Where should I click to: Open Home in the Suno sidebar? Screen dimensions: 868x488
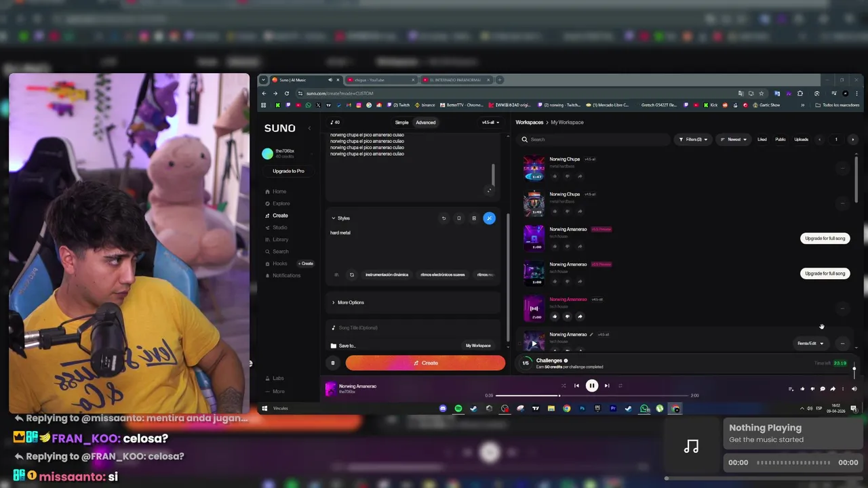(275, 192)
